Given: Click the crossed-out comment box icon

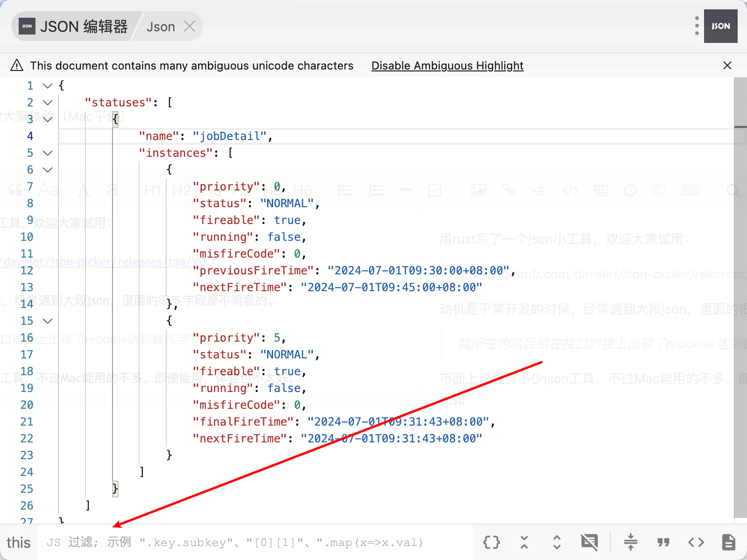Looking at the screenshot, I should pos(589,542).
